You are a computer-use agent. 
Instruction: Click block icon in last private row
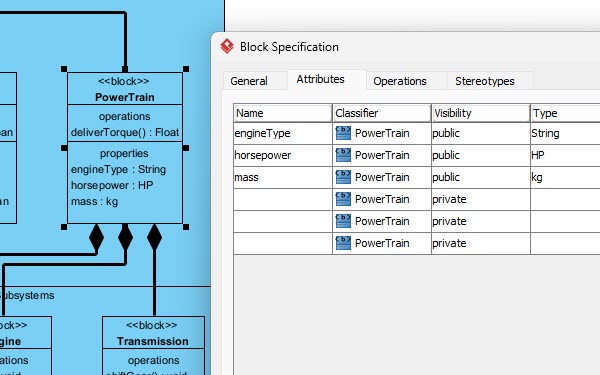click(x=343, y=243)
